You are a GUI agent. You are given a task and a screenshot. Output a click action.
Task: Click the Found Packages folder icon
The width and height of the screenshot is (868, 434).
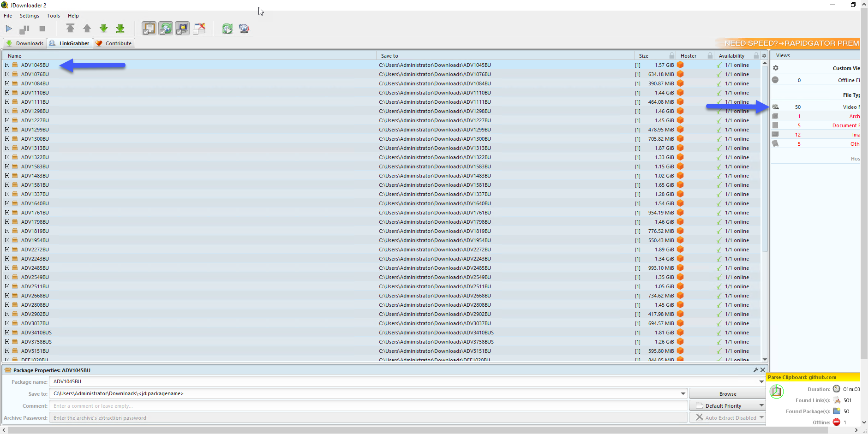coord(837,411)
